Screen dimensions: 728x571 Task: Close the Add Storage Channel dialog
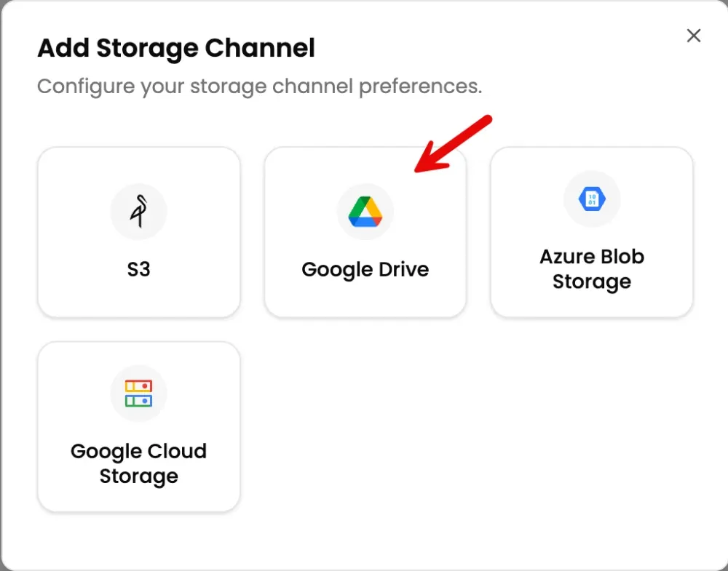[694, 35]
